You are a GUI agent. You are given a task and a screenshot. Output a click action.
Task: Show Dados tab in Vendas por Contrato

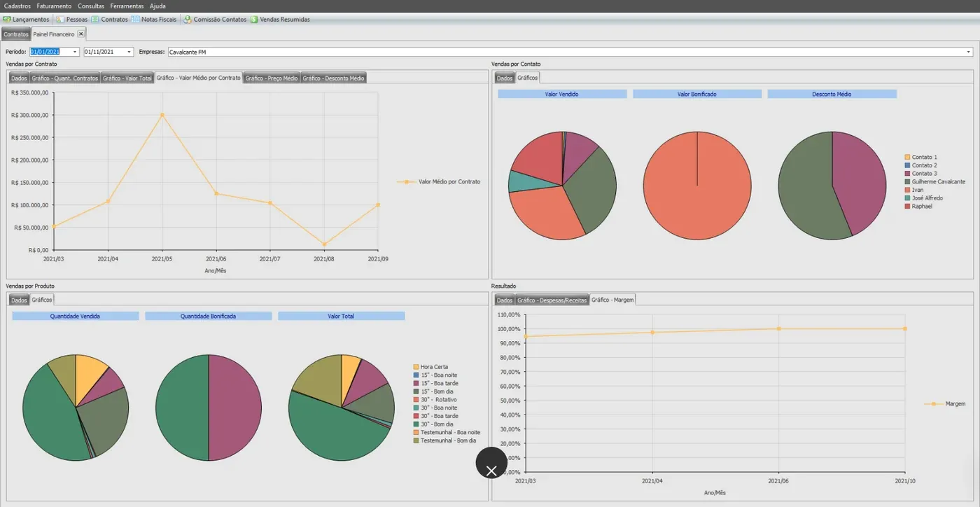tap(19, 78)
